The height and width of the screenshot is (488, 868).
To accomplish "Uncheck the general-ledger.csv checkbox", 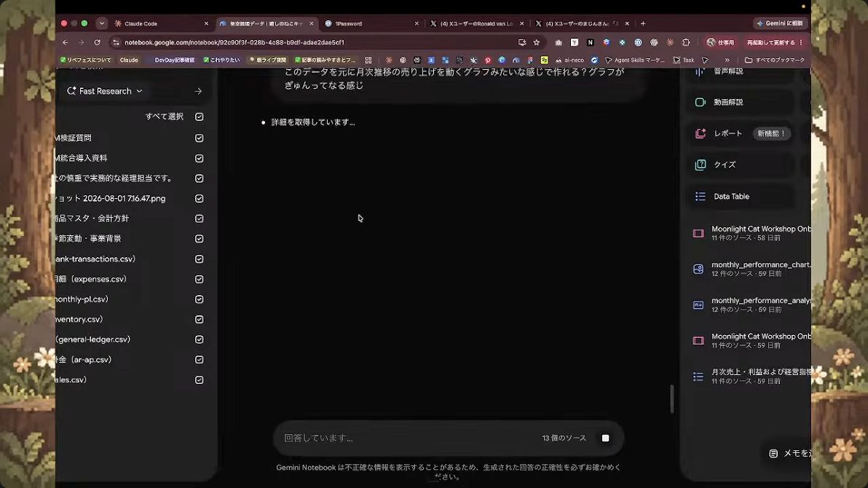I will coord(200,339).
